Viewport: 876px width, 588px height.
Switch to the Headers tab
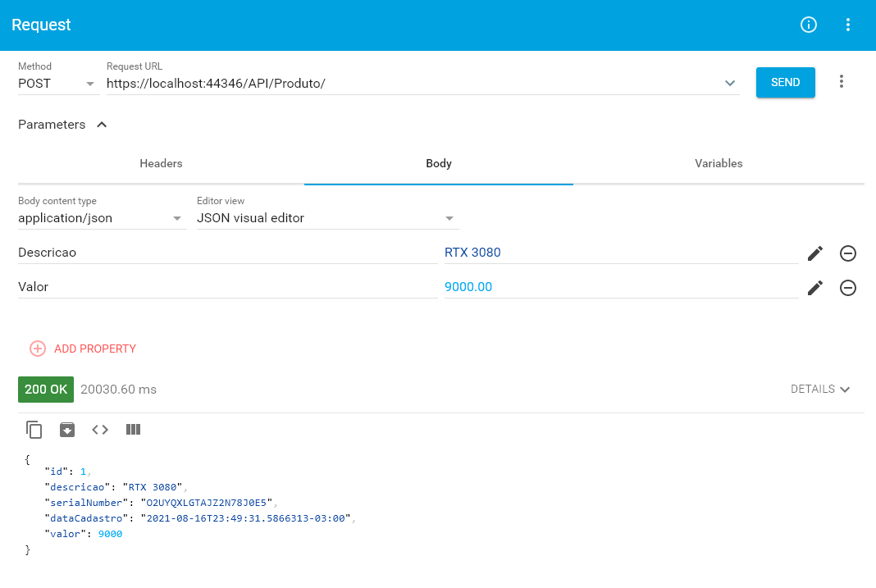[x=161, y=163]
